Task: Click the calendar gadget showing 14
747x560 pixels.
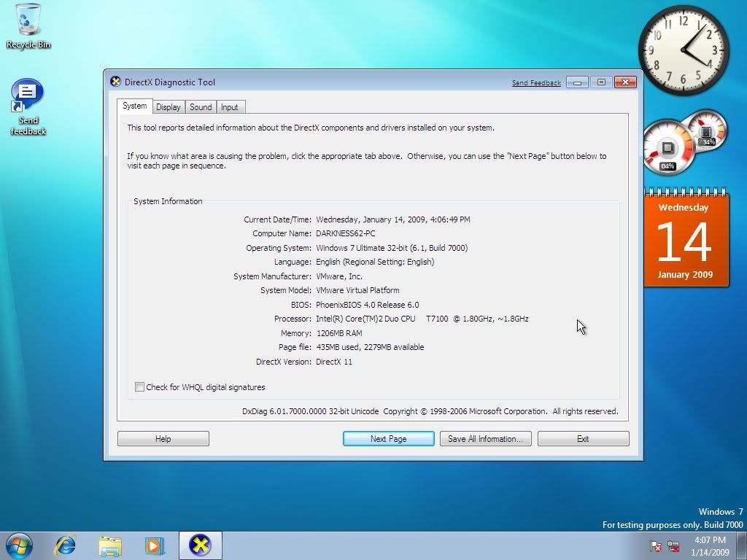Action: (x=686, y=238)
